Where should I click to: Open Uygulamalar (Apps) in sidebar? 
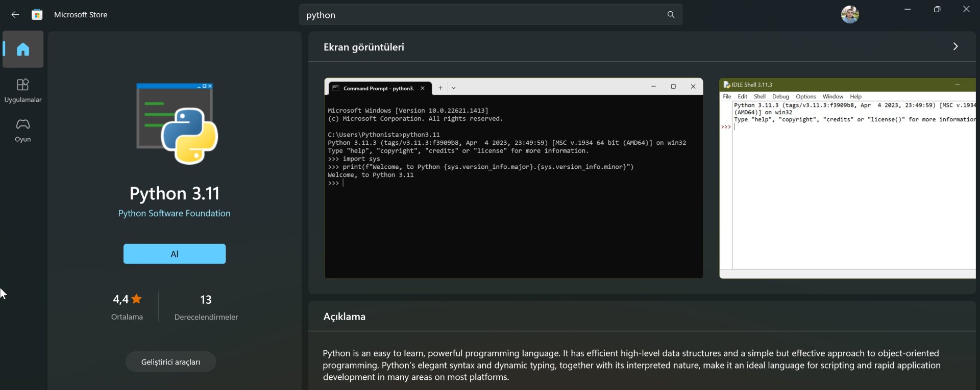coord(23,91)
